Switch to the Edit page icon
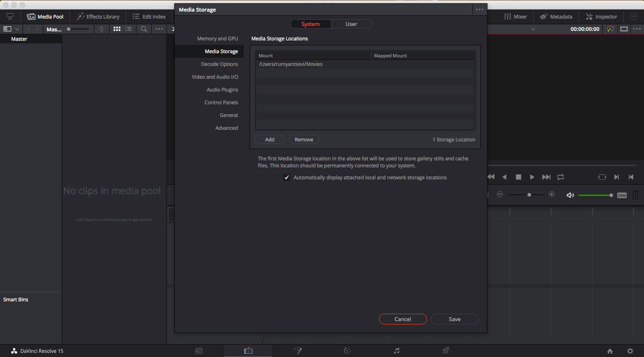644x357 pixels. [248, 351]
